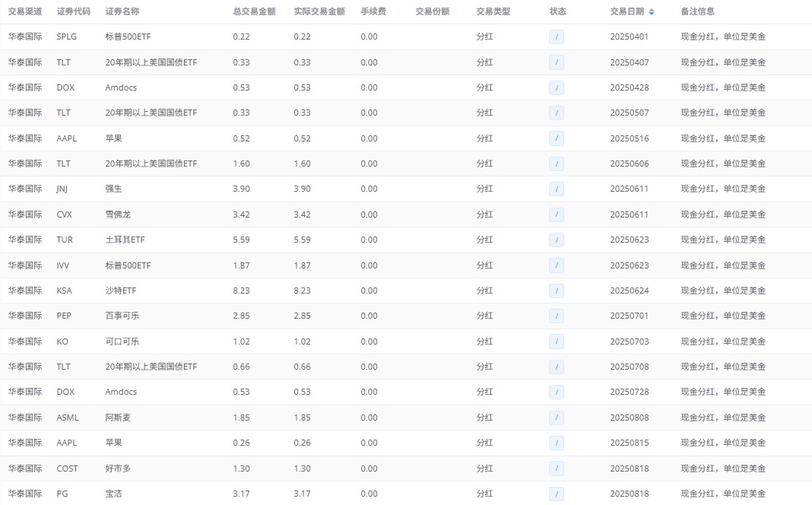Viewport: 812px width, 505px height.
Task: Click the status badge in the JNJ row
Action: click(557, 189)
